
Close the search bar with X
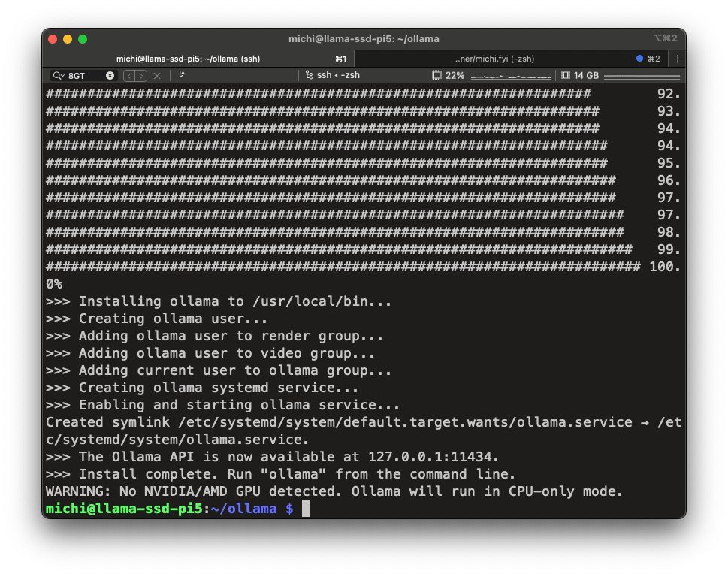point(157,76)
